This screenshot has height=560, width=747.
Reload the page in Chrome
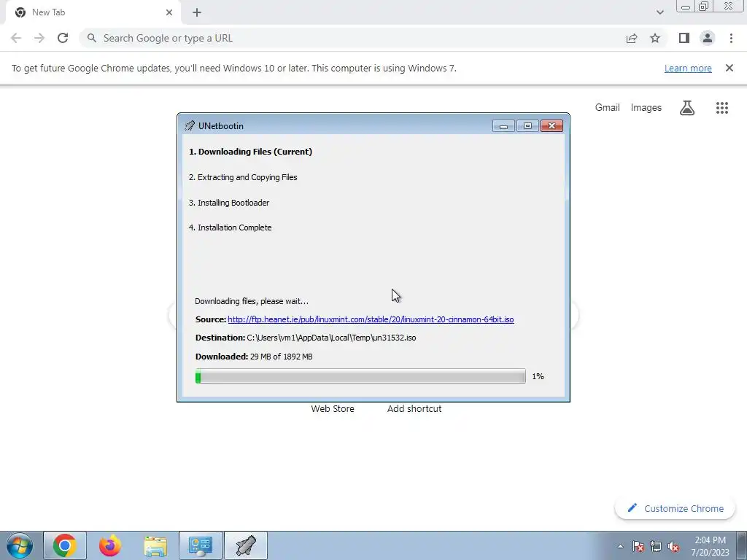(x=63, y=38)
